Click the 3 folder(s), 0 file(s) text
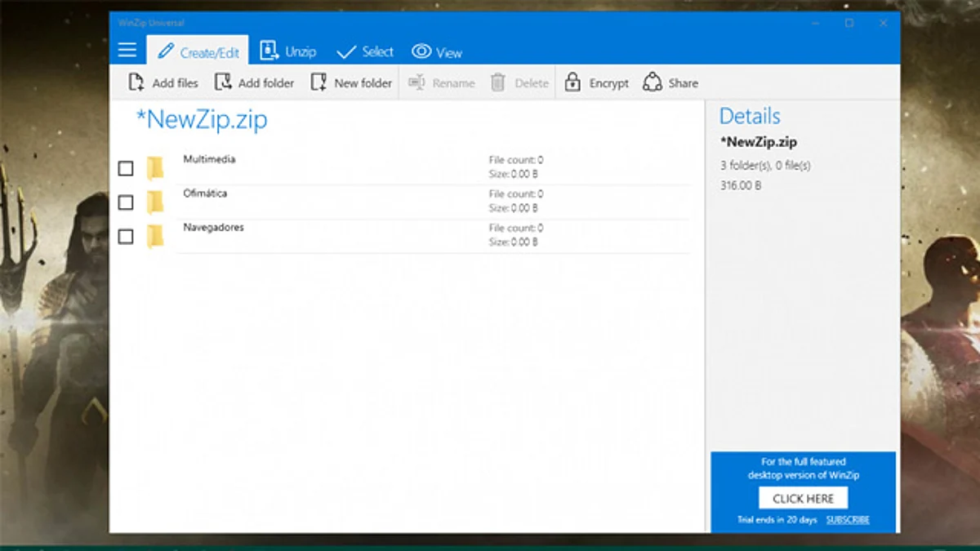Viewport: 980px width, 551px height. coord(765,166)
